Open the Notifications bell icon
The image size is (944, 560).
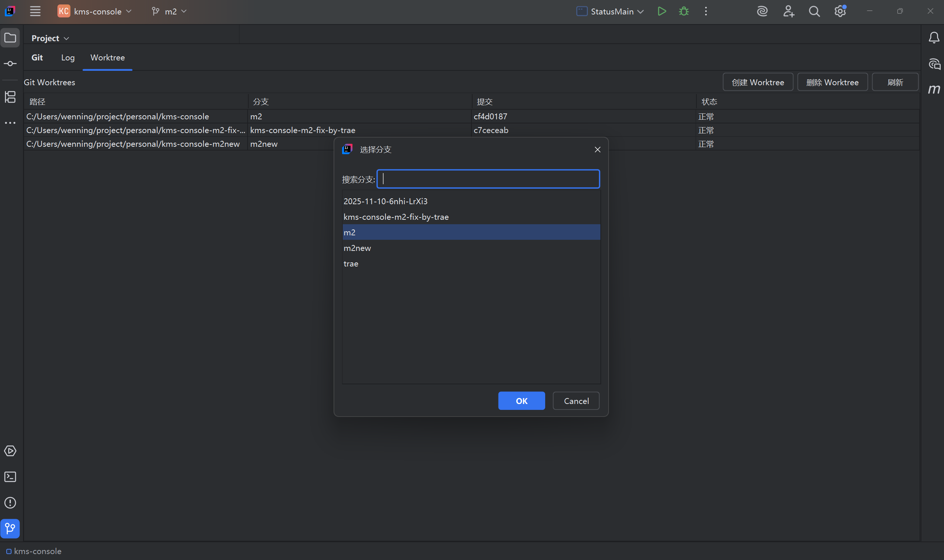(x=934, y=38)
